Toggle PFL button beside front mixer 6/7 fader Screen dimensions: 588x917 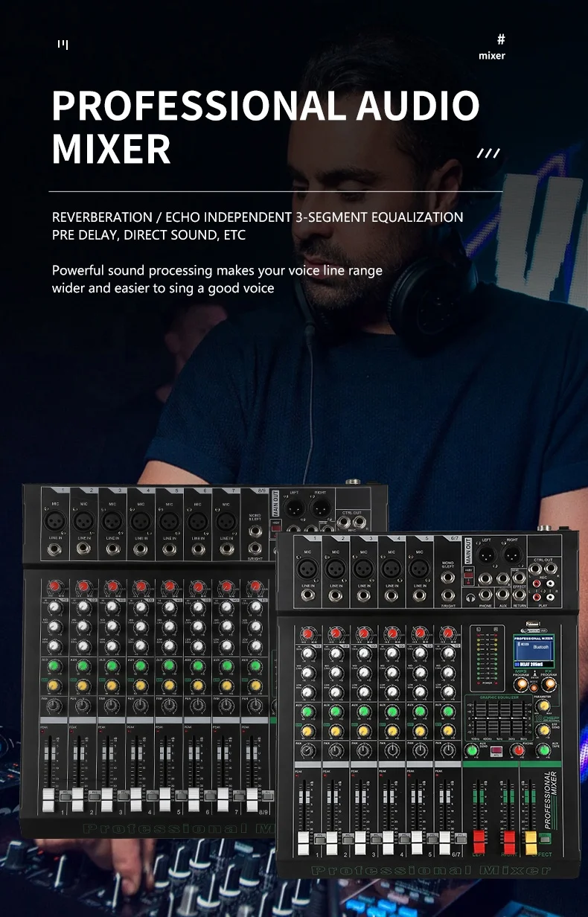(x=461, y=838)
